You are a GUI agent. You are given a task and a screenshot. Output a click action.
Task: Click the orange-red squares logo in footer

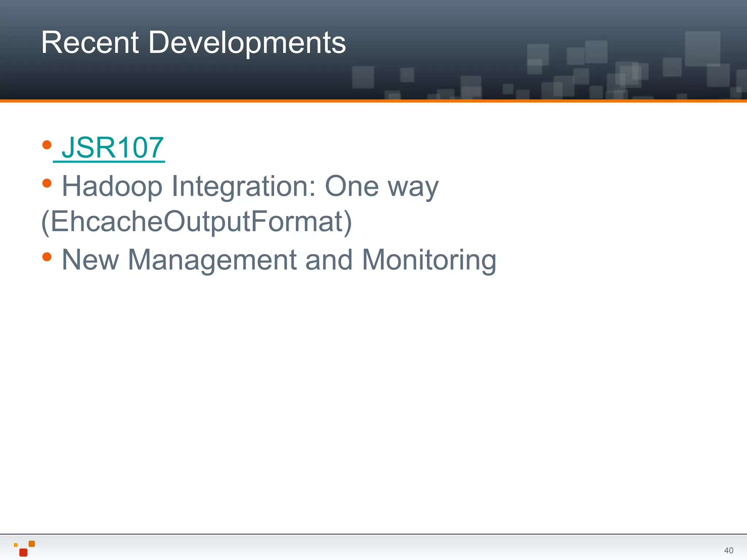tap(24, 548)
